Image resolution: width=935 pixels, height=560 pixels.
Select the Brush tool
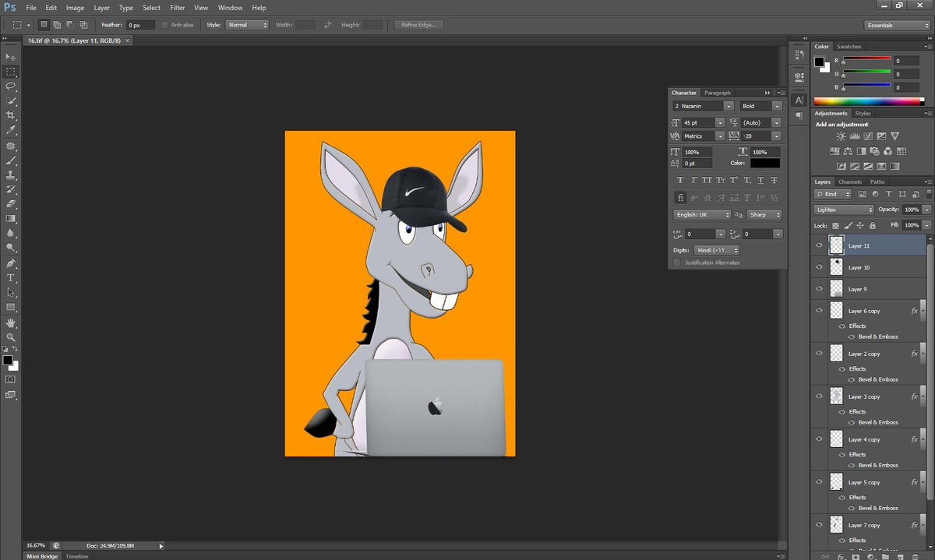click(x=11, y=160)
